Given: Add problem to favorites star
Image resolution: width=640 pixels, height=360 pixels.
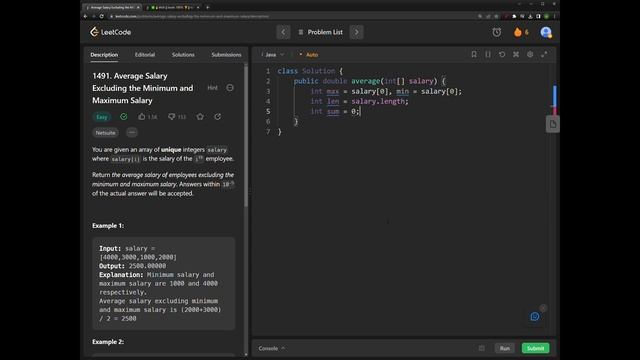Looking at the screenshot, I should [x=200, y=117].
